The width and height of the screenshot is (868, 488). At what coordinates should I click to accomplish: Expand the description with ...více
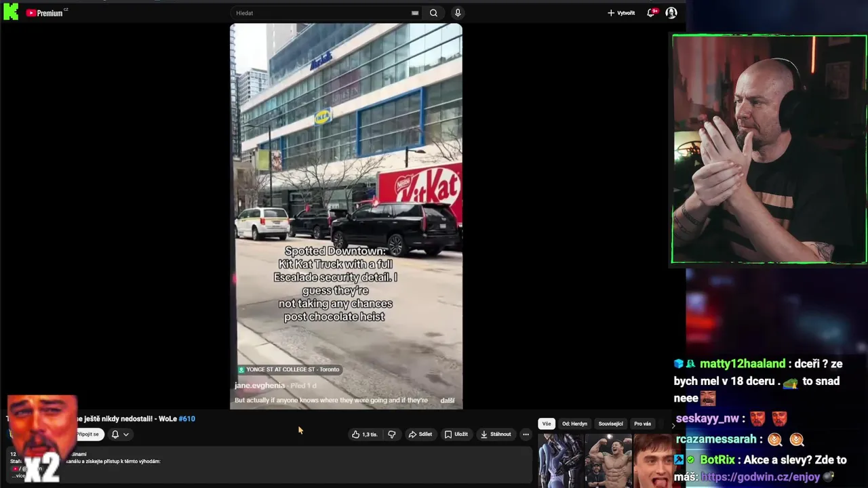tap(18, 476)
